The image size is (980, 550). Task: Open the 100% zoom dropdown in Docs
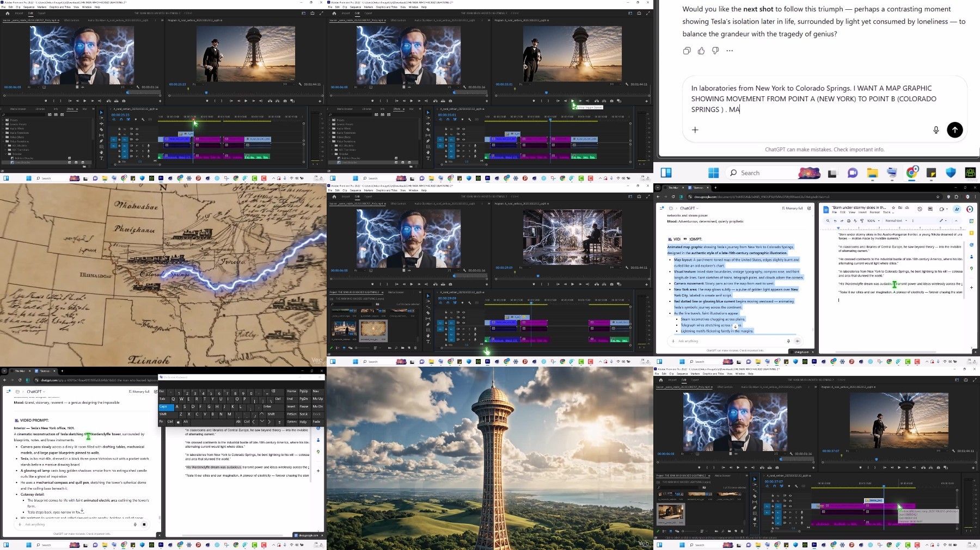[x=873, y=221]
